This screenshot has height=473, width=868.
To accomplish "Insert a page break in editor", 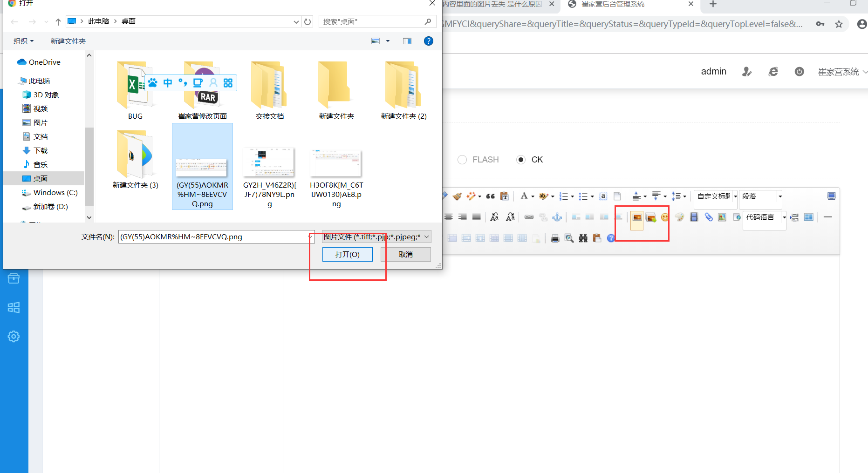I will pyautogui.click(x=794, y=217).
